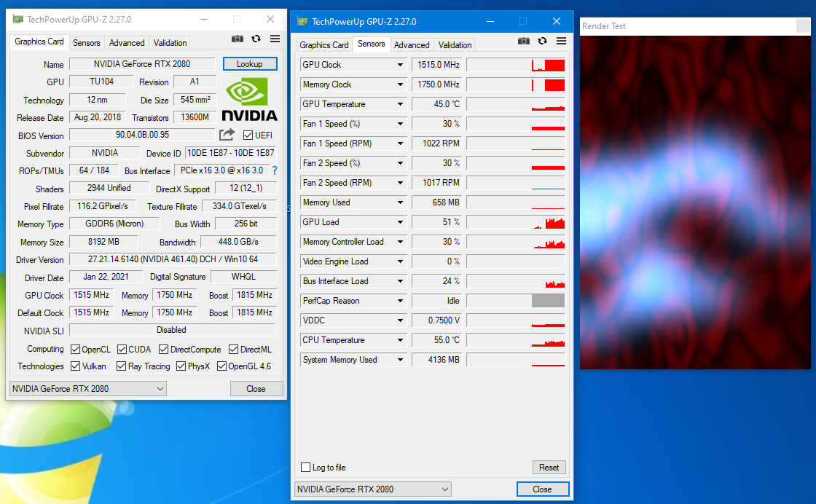Open hamburger menu in Graphics Card window
The height and width of the screenshot is (504, 816).
(275, 39)
